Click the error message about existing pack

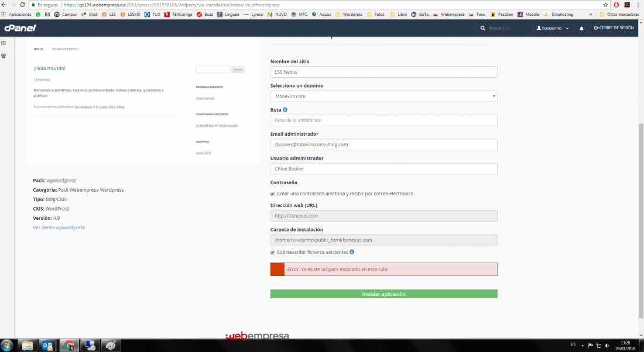(x=383, y=269)
